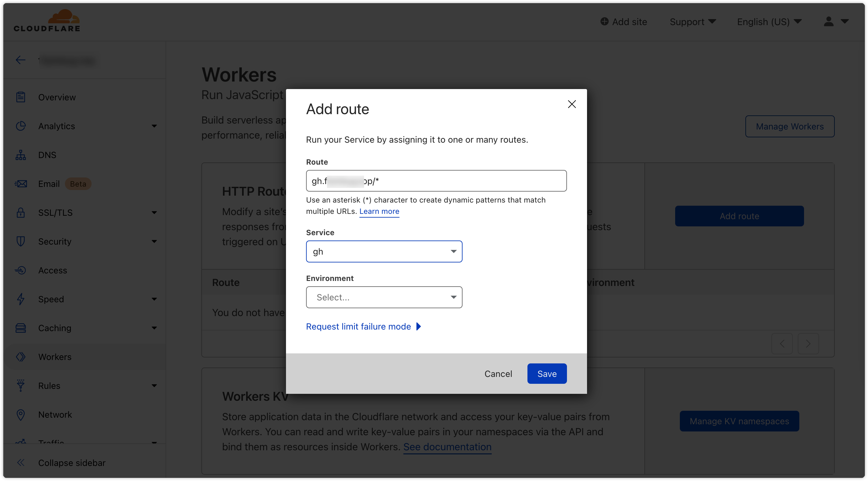Click Cancel in the dialog
This screenshot has width=868, height=481.
tap(498, 373)
